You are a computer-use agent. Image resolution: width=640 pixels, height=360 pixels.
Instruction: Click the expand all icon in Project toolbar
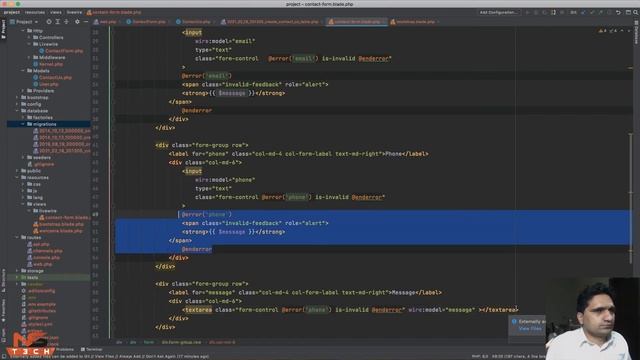[x=58, y=22]
